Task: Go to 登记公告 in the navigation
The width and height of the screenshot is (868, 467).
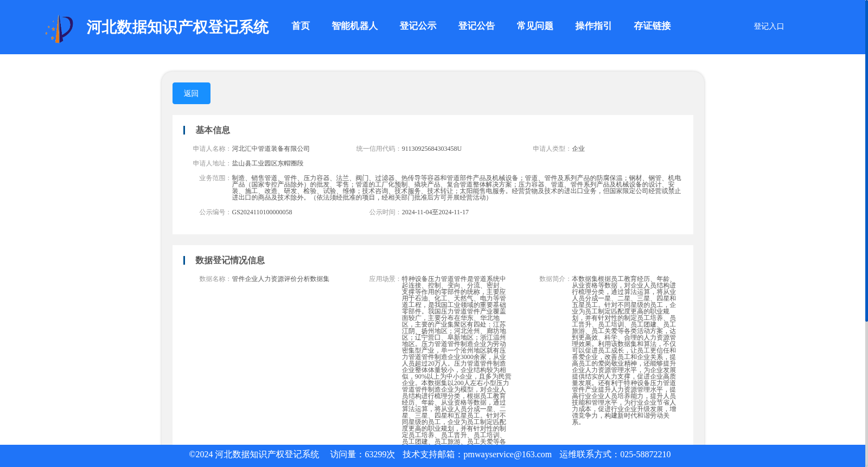Action: (476, 26)
